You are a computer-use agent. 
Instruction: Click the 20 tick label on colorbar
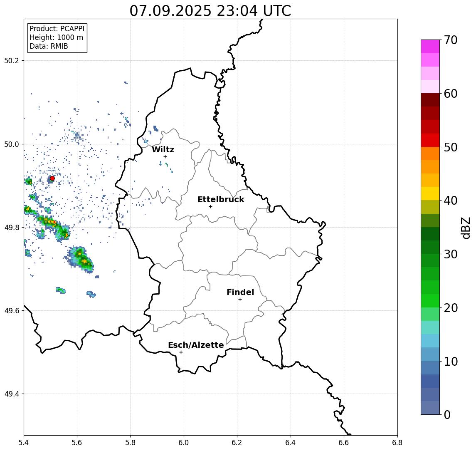tap(451, 307)
